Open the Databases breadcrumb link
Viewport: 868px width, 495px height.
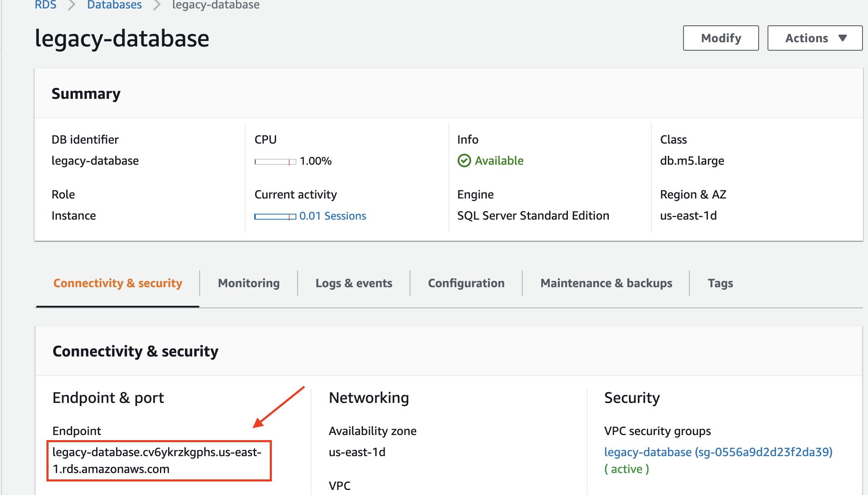(x=114, y=5)
